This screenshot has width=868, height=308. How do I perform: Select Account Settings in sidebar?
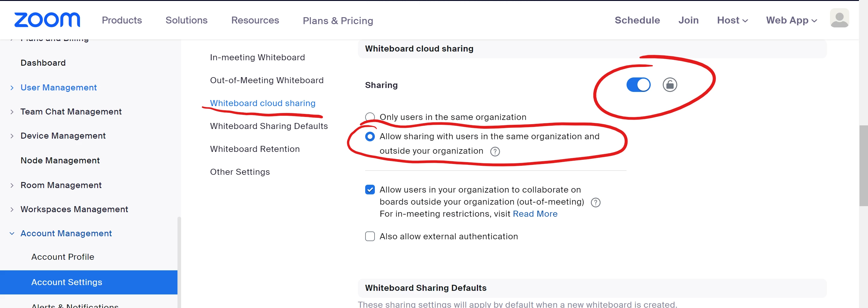(x=88, y=282)
